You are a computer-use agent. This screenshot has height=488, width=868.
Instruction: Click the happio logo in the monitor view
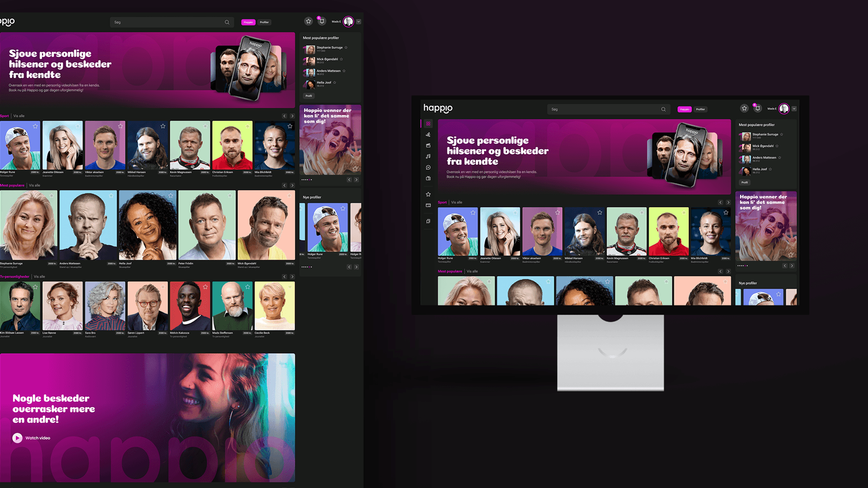[x=438, y=108]
